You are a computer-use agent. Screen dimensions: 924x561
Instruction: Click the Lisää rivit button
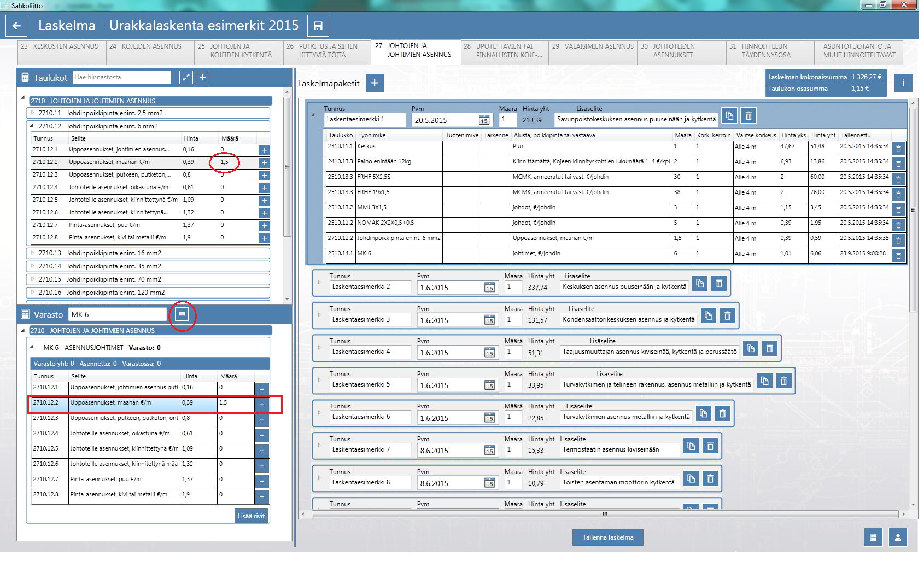pos(251,516)
